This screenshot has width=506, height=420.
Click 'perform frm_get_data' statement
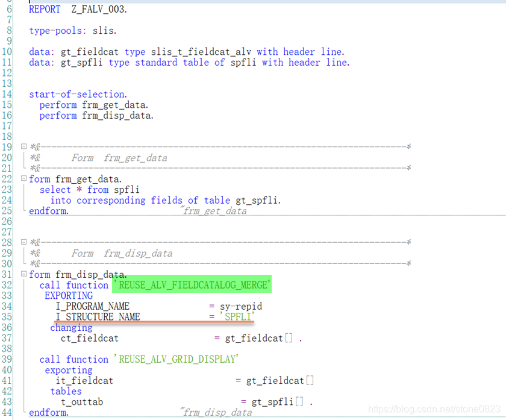(x=94, y=105)
